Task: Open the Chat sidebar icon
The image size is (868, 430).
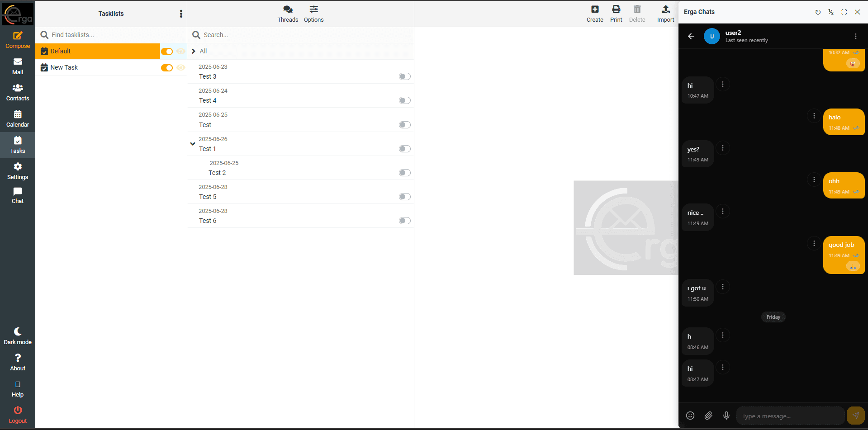Action: (18, 195)
